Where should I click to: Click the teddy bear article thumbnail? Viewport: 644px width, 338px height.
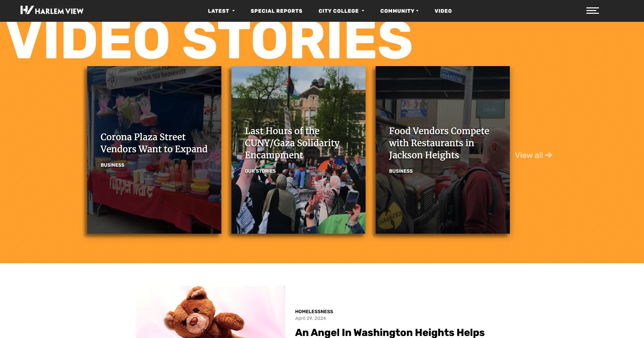(x=210, y=312)
